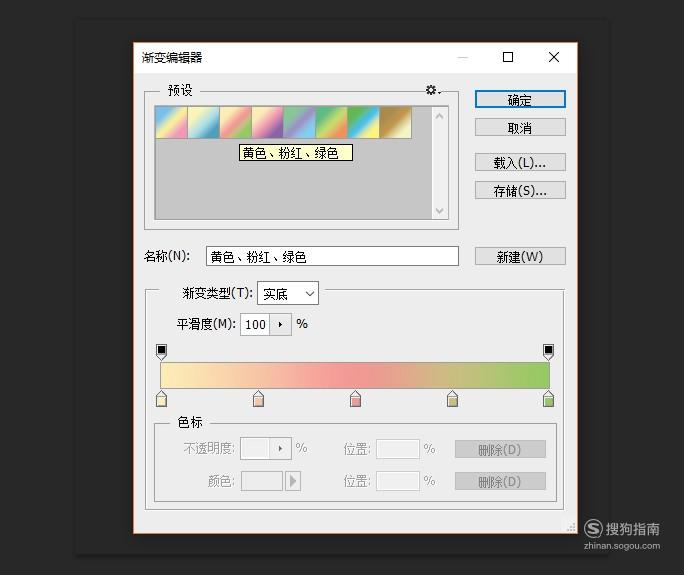Select the left opacity stop
This screenshot has width=684, height=575.
[x=161, y=352]
